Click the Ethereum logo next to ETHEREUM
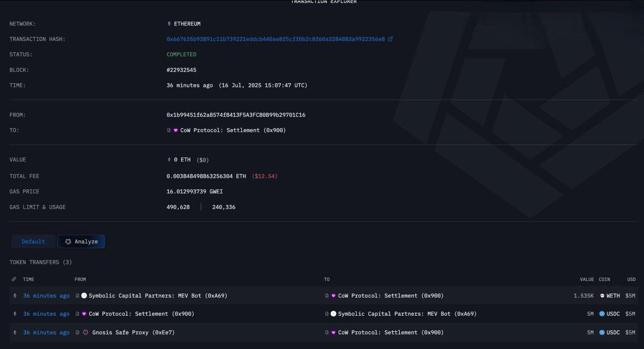Image resolution: width=644 pixels, height=349 pixels. coord(169,24)
